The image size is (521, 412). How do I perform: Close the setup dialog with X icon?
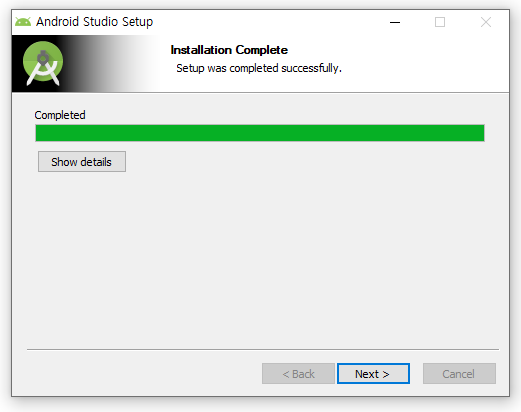(486, 22)
